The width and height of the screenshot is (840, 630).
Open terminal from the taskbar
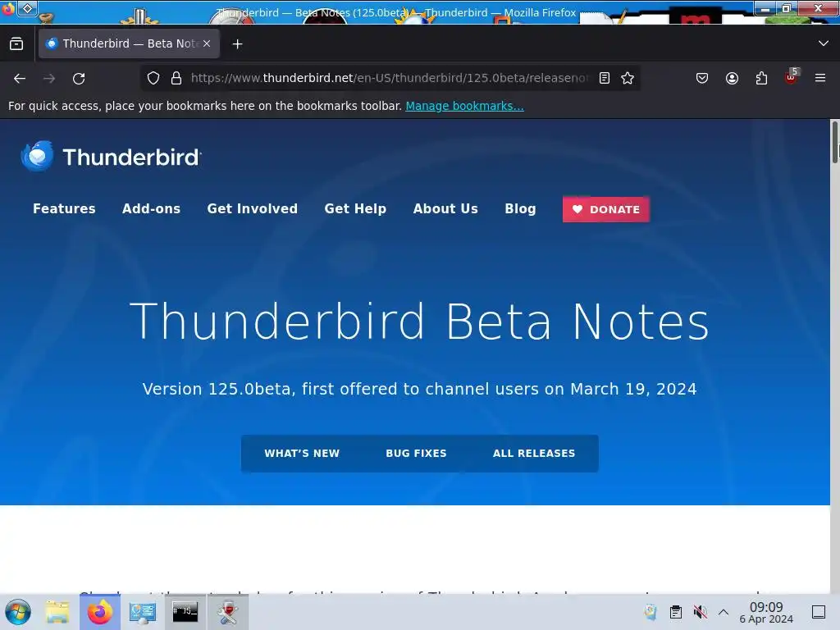(x=185, y=611)
